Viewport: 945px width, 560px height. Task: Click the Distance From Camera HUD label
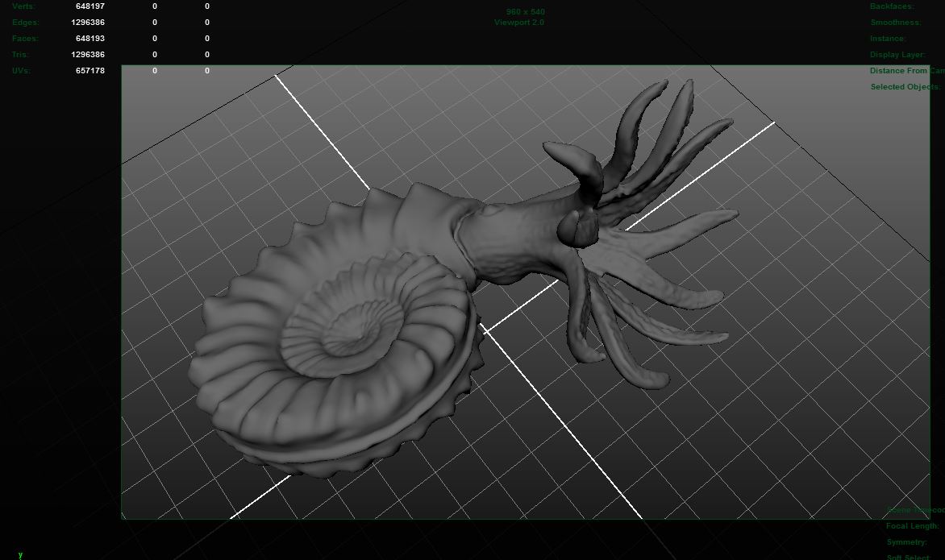[907, 70]
